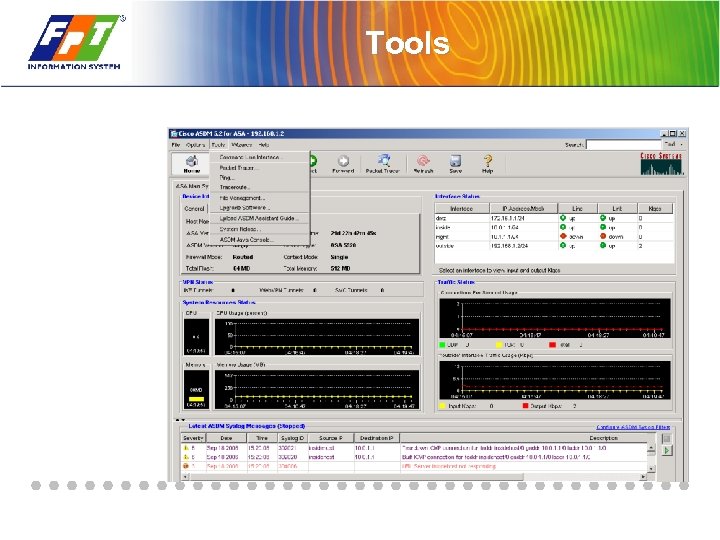
Task: Click the error icon in third syslog row
Action: coord(186,466)
